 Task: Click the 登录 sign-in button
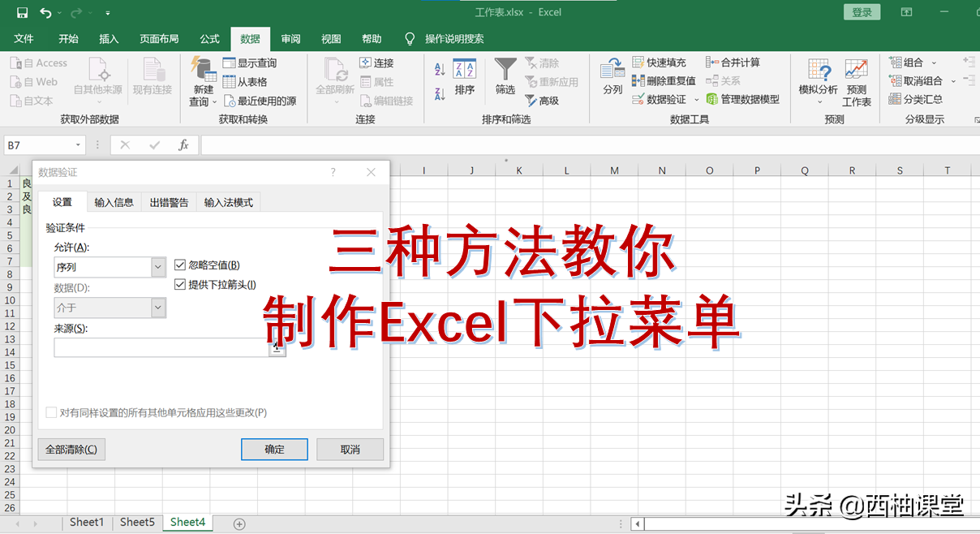pyautogui.click(x=862, y=12)
